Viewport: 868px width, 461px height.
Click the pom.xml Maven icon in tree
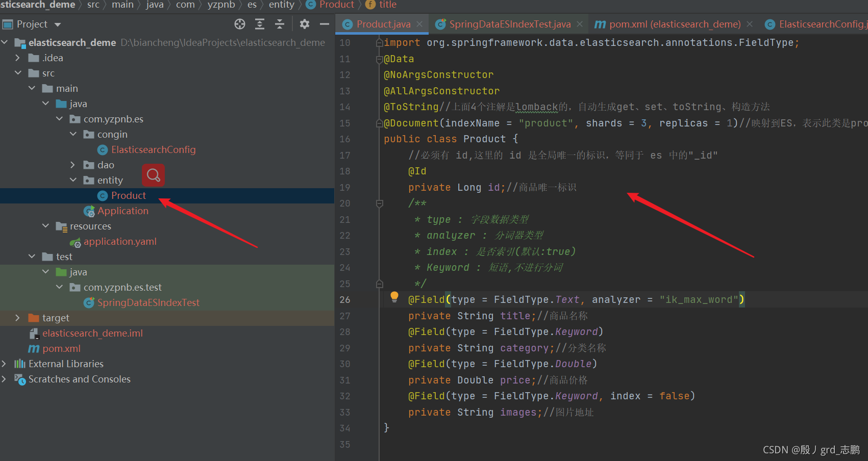click(34, 349)
